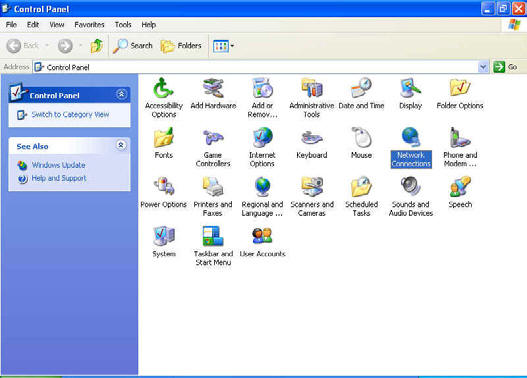The height and width of the screenshot is (378, 527).
Task: Open the Sounds and Audio Devices icon
Action: click(x=410, y=187)
